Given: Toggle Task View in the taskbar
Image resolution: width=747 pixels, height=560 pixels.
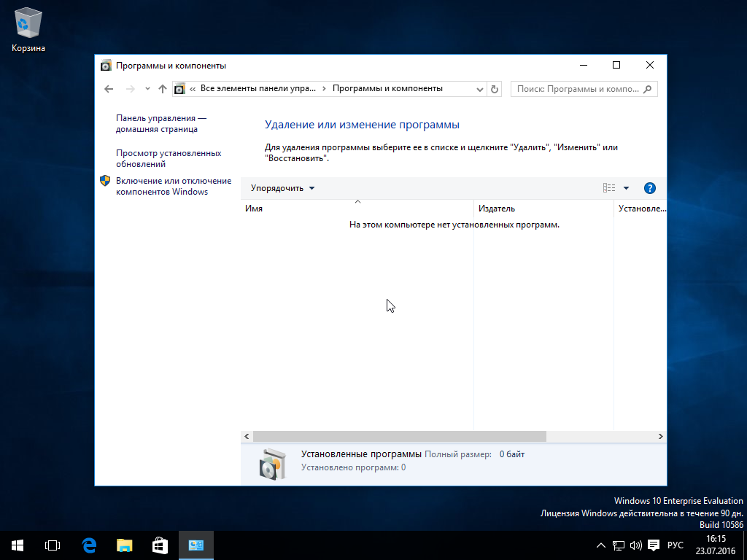Looking at the screenshot, I should (x=52, y=545).
